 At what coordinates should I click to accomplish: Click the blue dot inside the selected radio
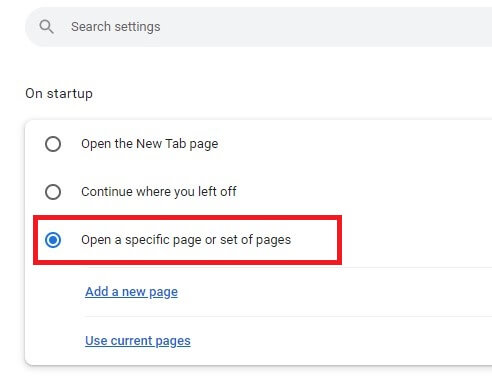(x=53, y=240)
